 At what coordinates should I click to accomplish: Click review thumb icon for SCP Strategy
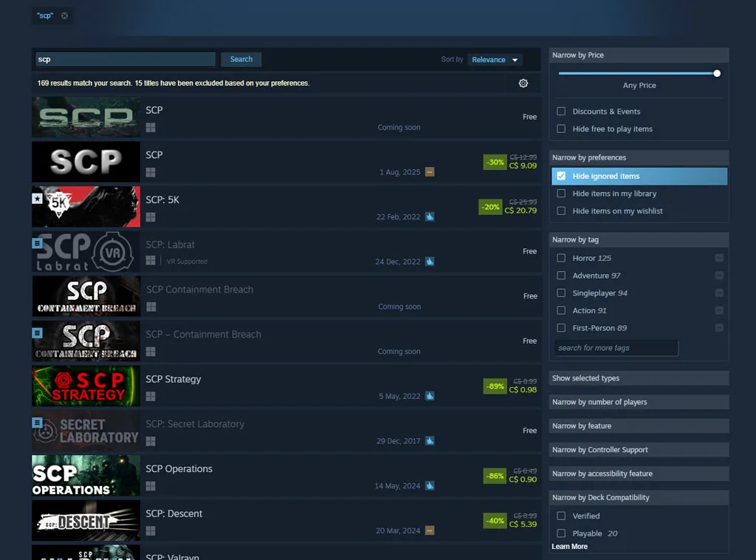point(430,396)
